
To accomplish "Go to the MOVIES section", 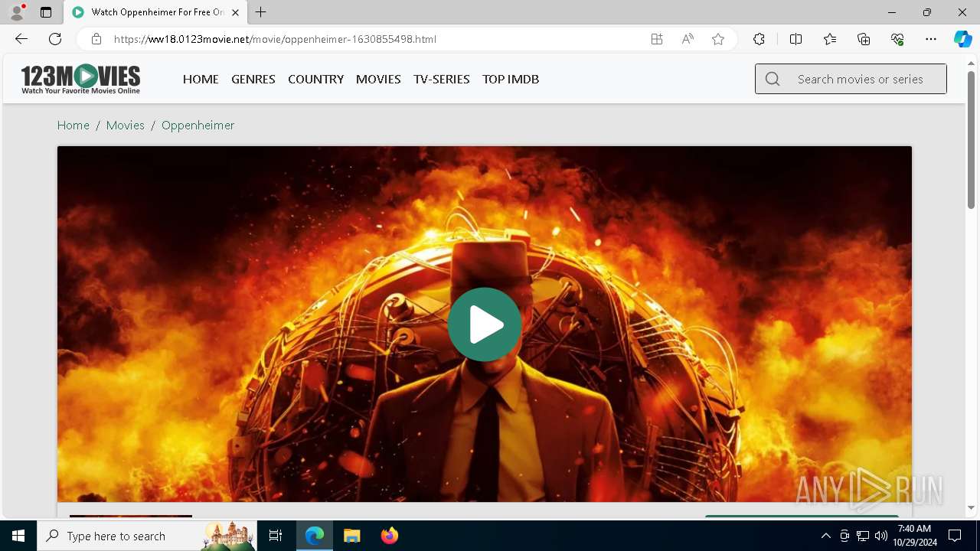I will 378,79.
